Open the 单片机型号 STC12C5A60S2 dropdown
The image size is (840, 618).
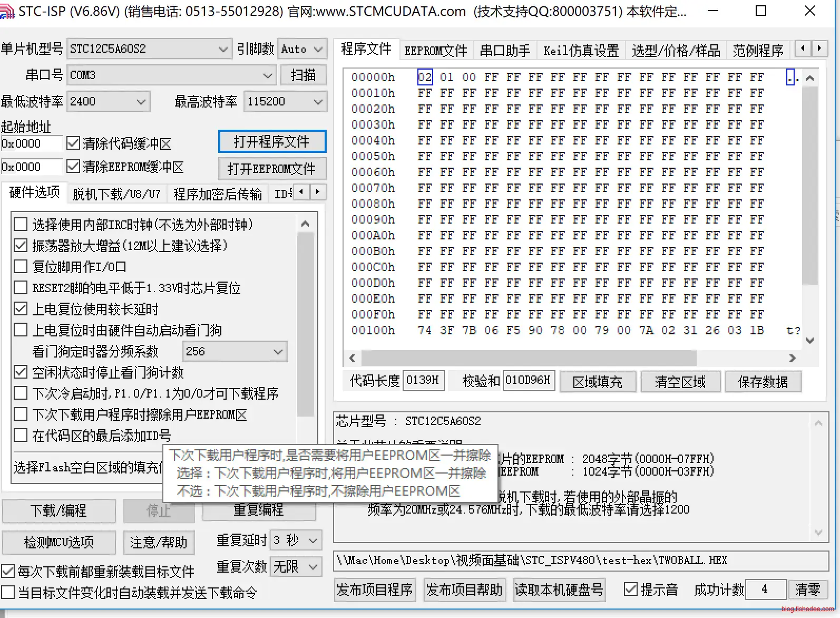pos(150,49)
